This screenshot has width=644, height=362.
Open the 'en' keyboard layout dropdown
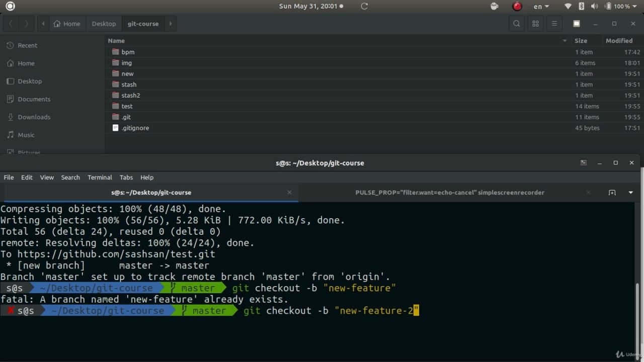(x=541, y=6)
